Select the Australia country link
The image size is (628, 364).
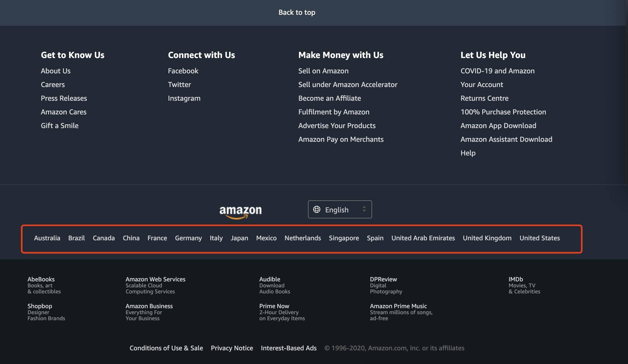[47, 238]
